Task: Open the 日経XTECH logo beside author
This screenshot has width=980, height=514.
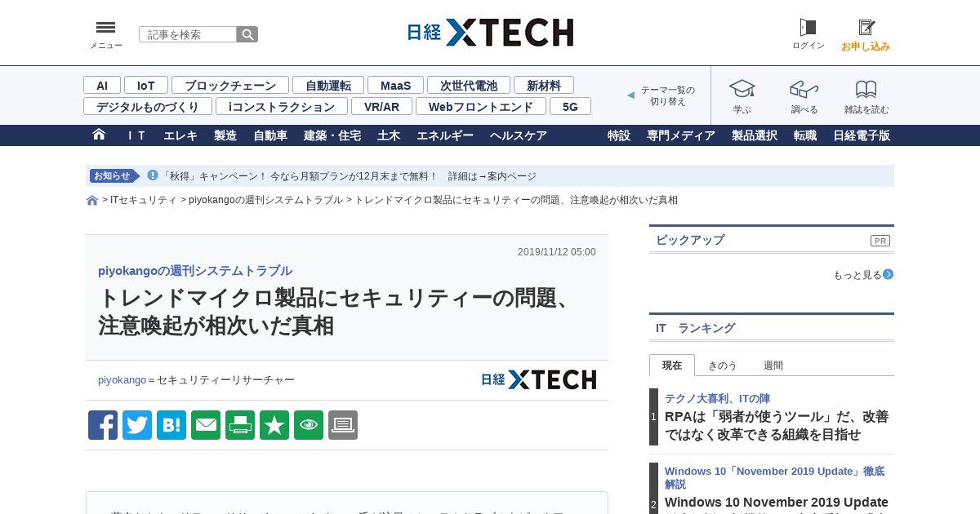Action: [538, 379]
